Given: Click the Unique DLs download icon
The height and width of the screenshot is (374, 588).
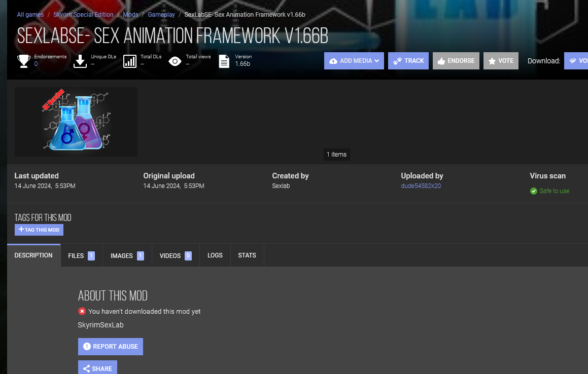Looking at the screenshot, I should point(80,61).
